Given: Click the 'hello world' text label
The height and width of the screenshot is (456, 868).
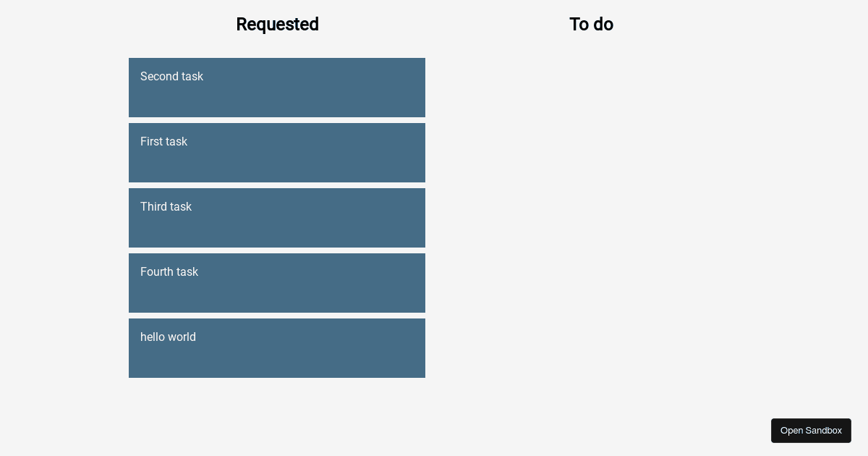Looking at the screenshot, I should (168, 337).
